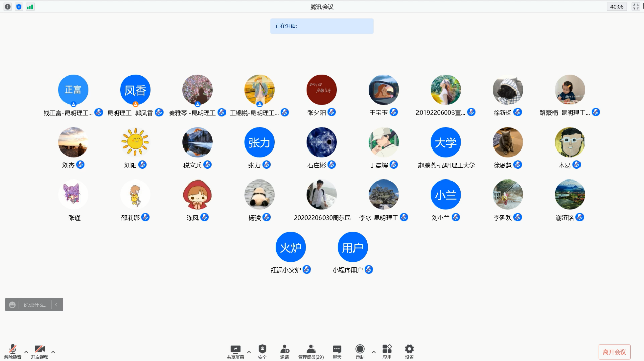Open the 应用 (Apps) icon

[x=387, y=350]
